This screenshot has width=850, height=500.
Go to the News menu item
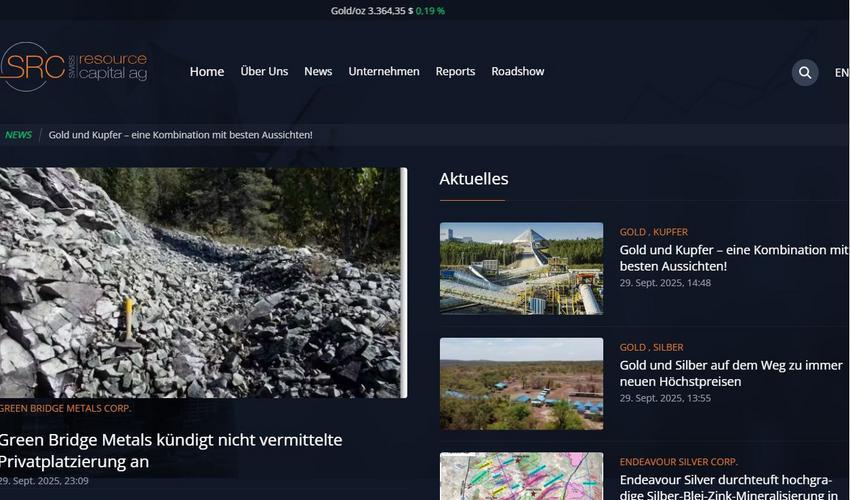coord(318,72)
